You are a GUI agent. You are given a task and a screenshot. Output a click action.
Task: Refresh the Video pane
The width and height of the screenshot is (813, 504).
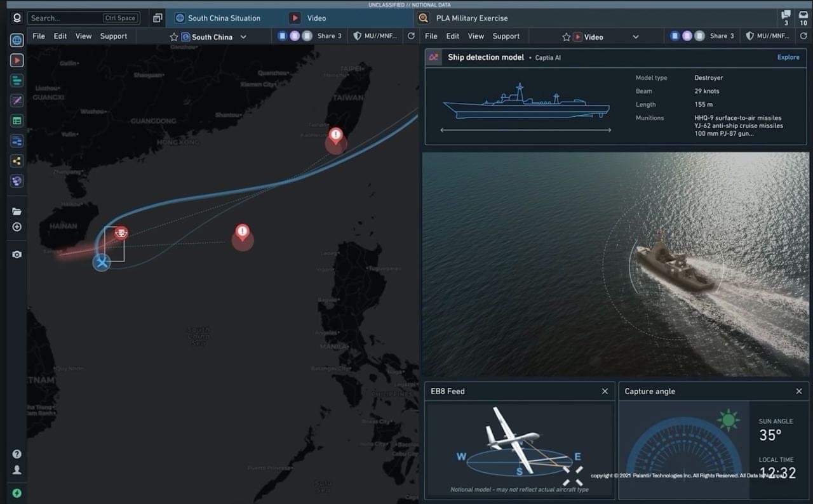[x=803, y=36]
